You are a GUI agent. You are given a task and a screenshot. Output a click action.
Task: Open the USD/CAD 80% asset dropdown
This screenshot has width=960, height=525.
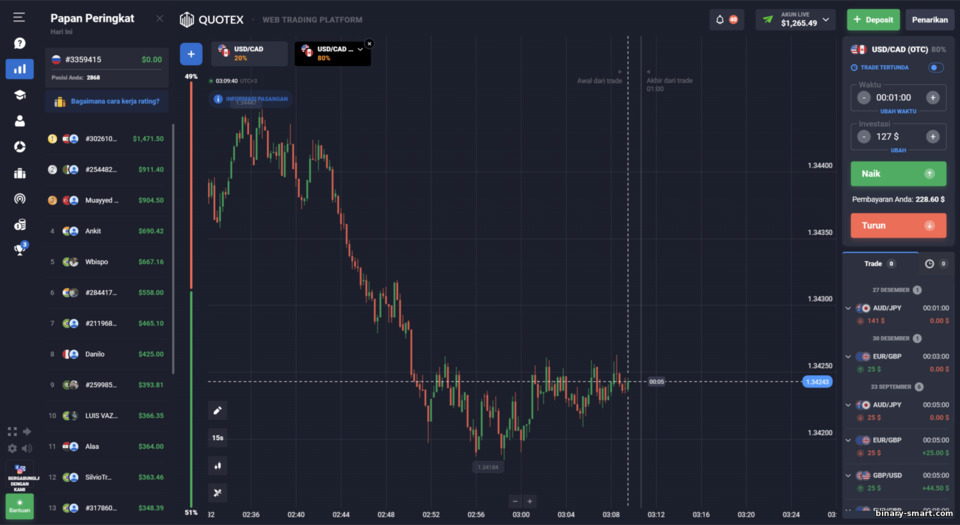(360, 50)
